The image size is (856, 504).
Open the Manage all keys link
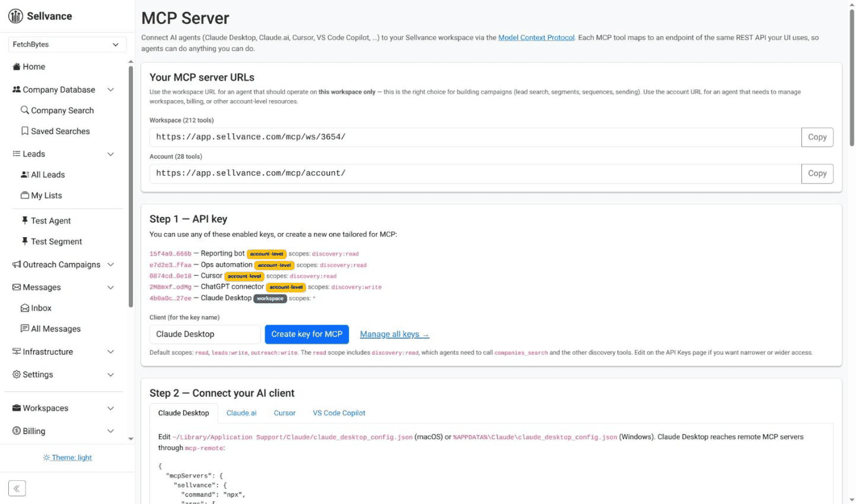tap(395, 334)
